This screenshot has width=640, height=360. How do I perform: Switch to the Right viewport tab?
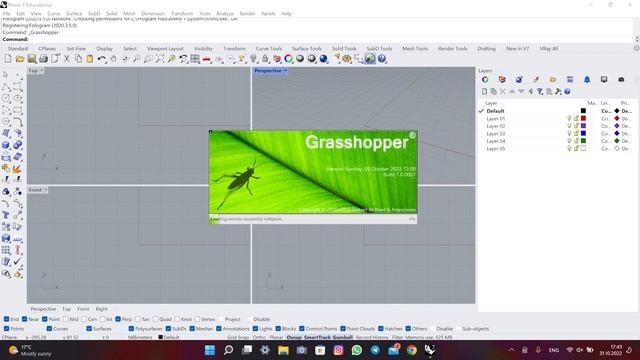[x=102, y=309]
